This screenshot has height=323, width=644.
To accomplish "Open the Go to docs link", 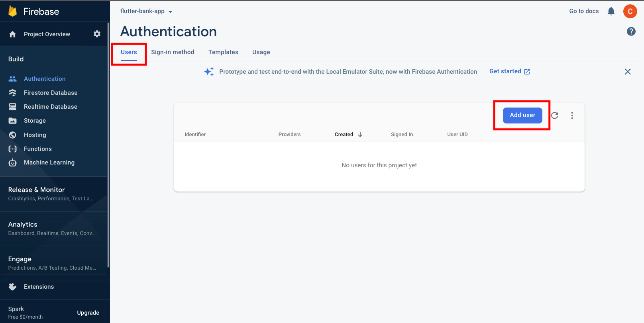I will point(584,11).
